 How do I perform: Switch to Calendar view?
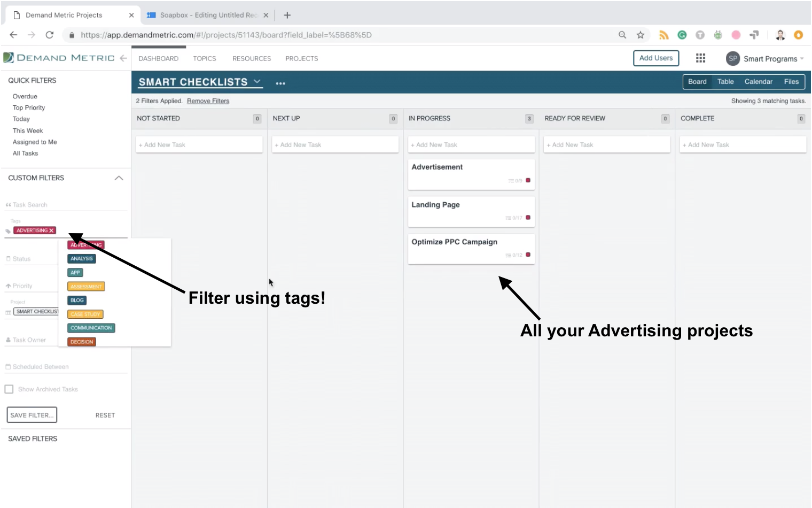[759, 82]
